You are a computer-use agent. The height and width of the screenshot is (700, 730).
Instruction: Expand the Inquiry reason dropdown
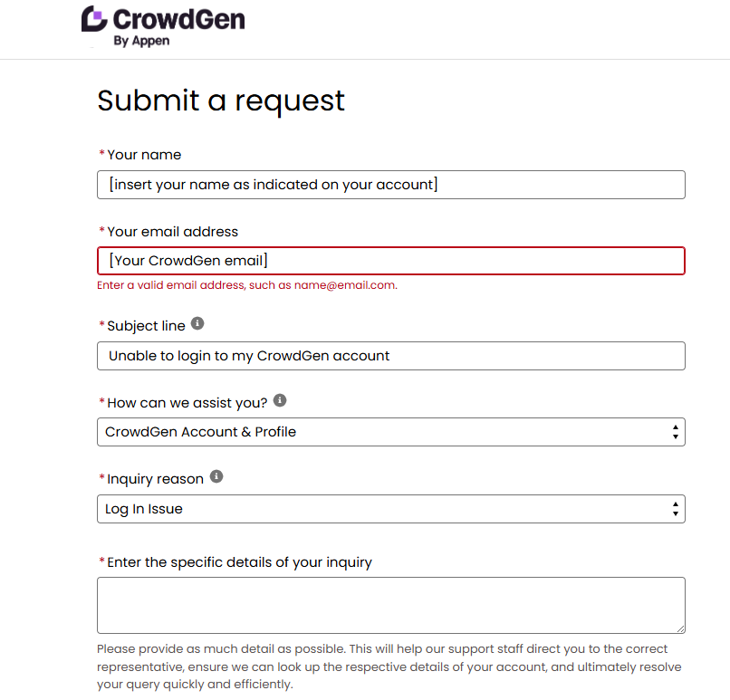pyautogui.click(x=390, y=509)
